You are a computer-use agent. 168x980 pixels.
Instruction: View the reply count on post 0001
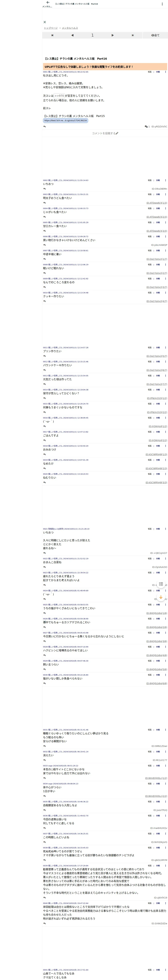[x=147, y=127]
